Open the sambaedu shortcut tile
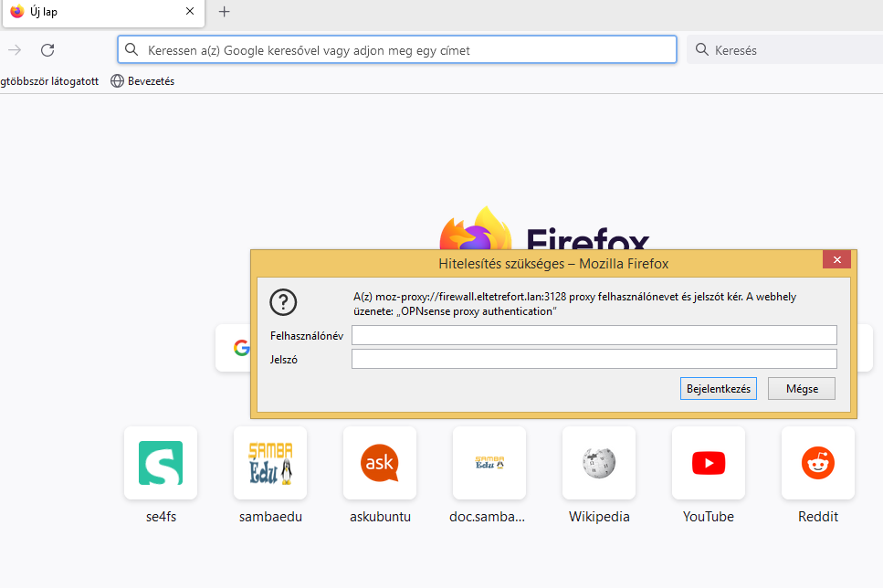This screenshot has width=883, height=588. (x=270, y=463)
